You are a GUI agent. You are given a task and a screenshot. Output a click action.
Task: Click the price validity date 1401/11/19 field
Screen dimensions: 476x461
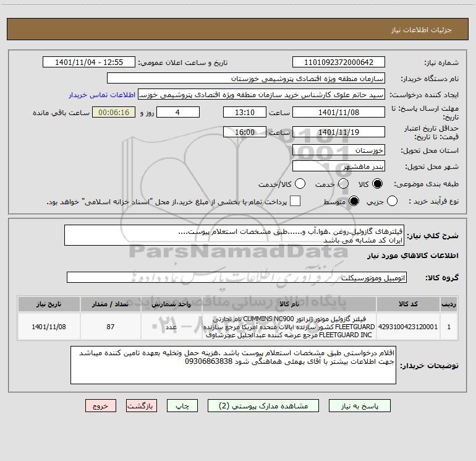[x=339, y=132]
